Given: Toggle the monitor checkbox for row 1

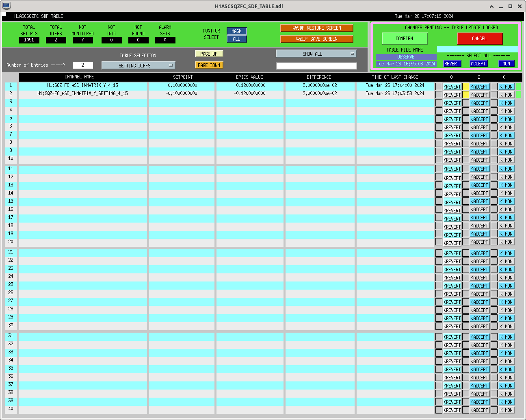Looking at the screenshot, I should pyautogui.click(x=494, y=87).
